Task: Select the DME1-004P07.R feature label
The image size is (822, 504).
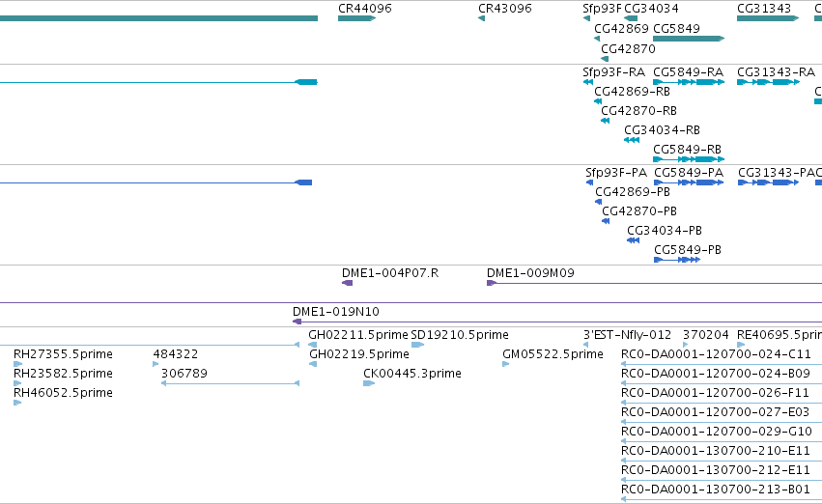Action: (390, 273)
